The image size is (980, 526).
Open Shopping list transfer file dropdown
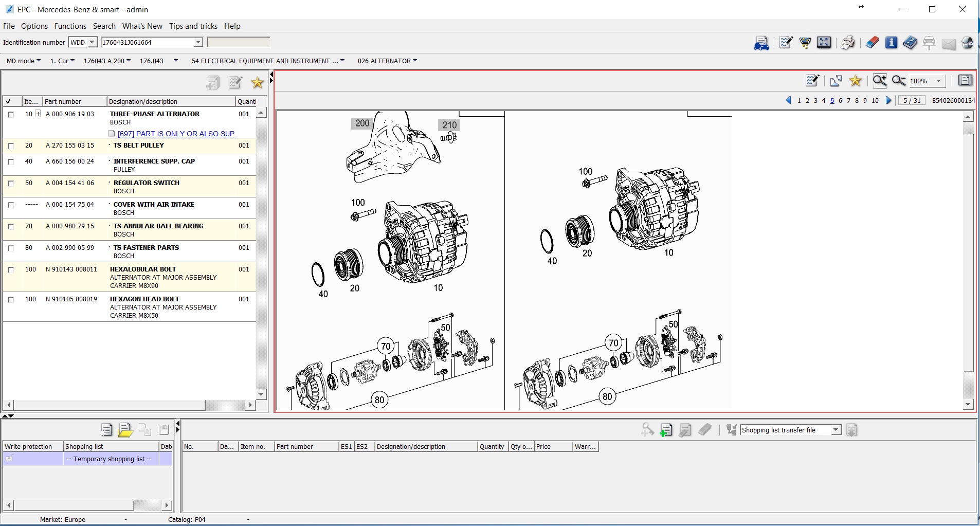coord(836,430)
